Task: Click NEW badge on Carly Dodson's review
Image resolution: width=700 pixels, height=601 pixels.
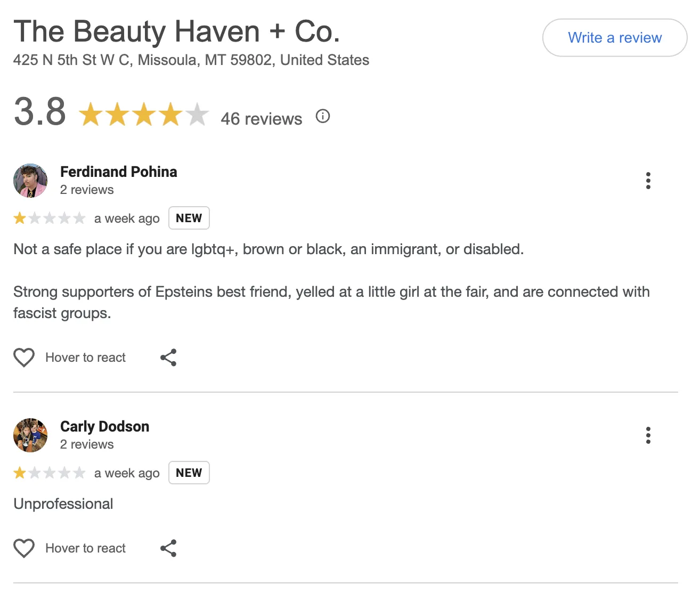Action: coord(189,473)
